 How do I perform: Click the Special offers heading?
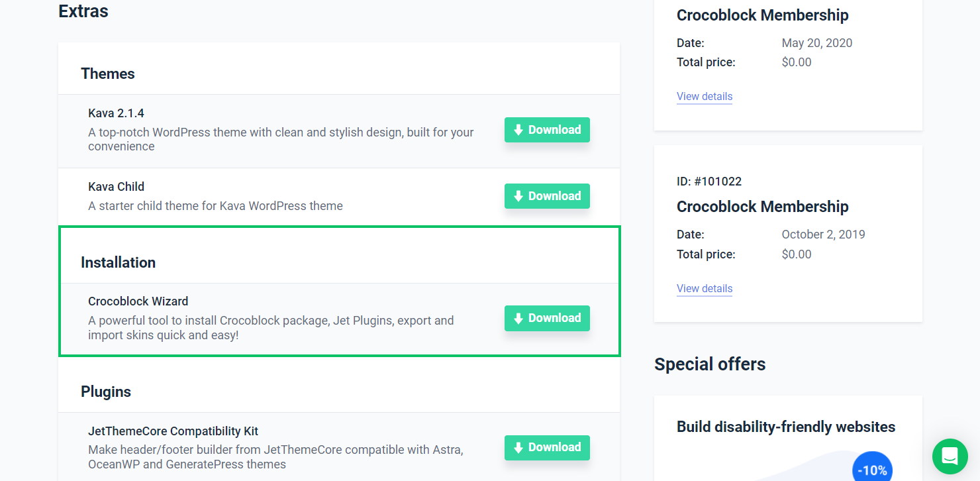tap(710, 364)
